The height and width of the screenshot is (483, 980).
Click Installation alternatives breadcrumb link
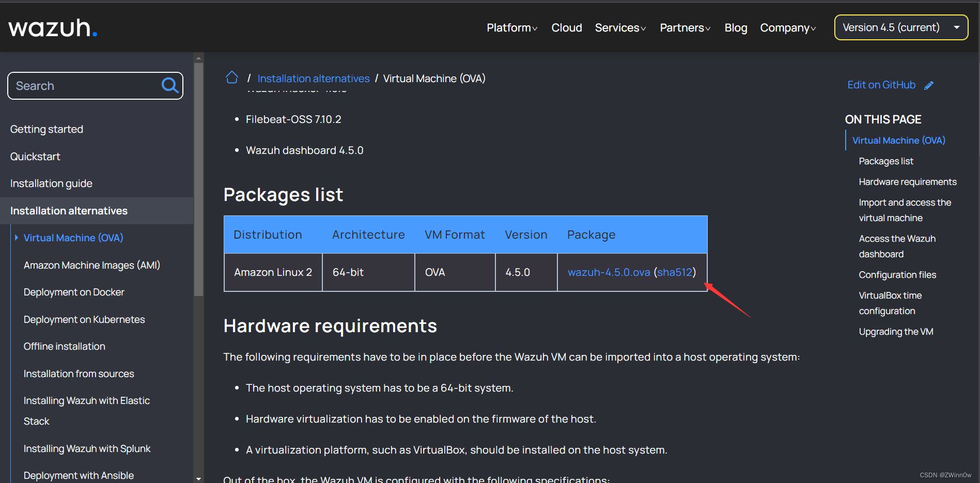[x=314, y=79]
